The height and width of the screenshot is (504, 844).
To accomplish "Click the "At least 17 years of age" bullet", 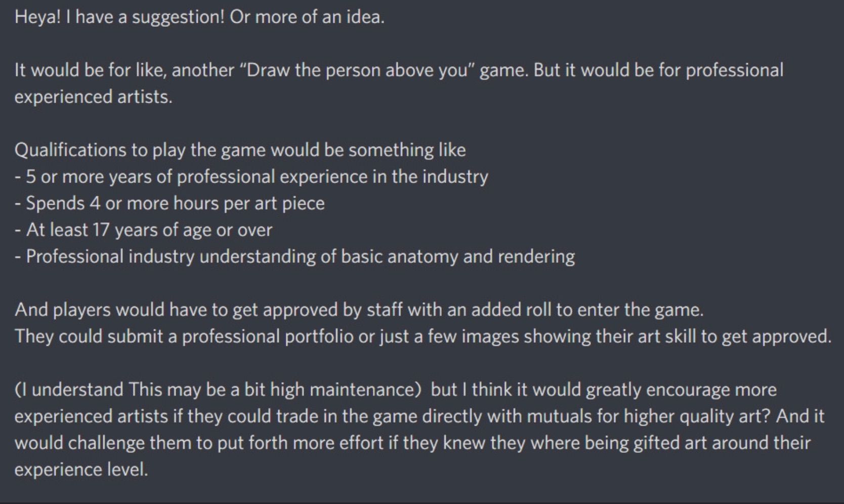I will (x=144, y=230).
